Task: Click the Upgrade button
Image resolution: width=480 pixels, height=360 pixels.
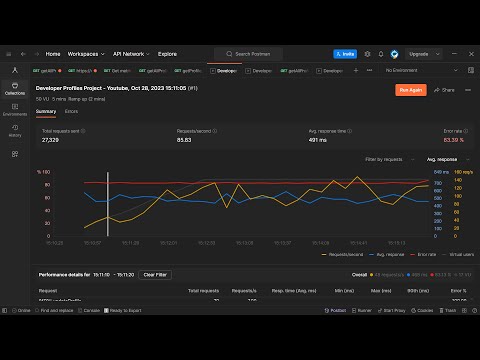Action: click(x=419, y=54)
